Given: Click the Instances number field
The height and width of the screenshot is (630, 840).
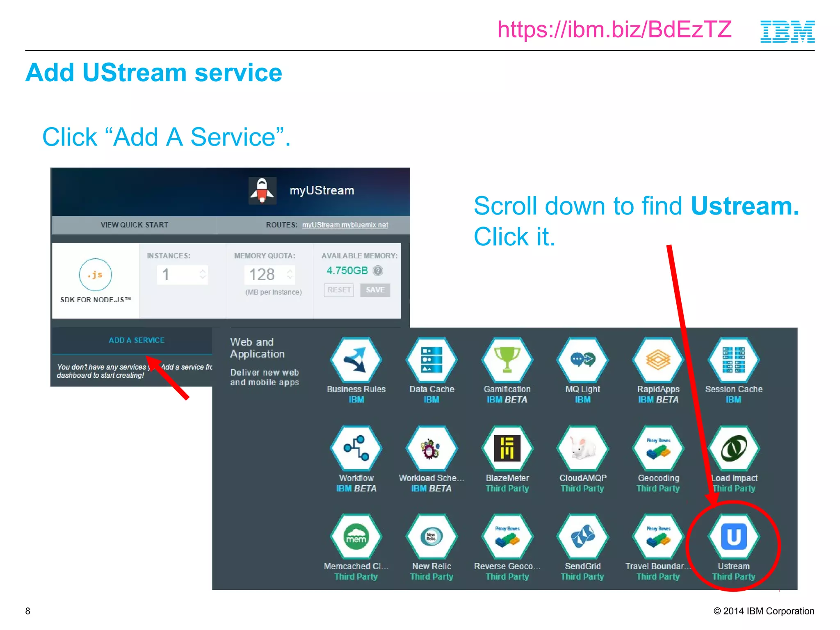Looking at the screenshot, I should [183, 275].
